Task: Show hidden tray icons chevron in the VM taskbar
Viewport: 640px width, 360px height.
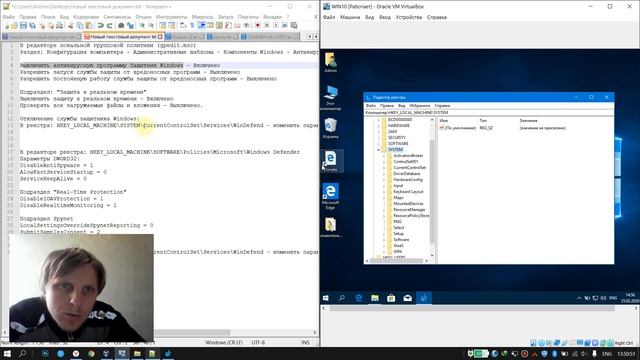Action: click(579, 298)
